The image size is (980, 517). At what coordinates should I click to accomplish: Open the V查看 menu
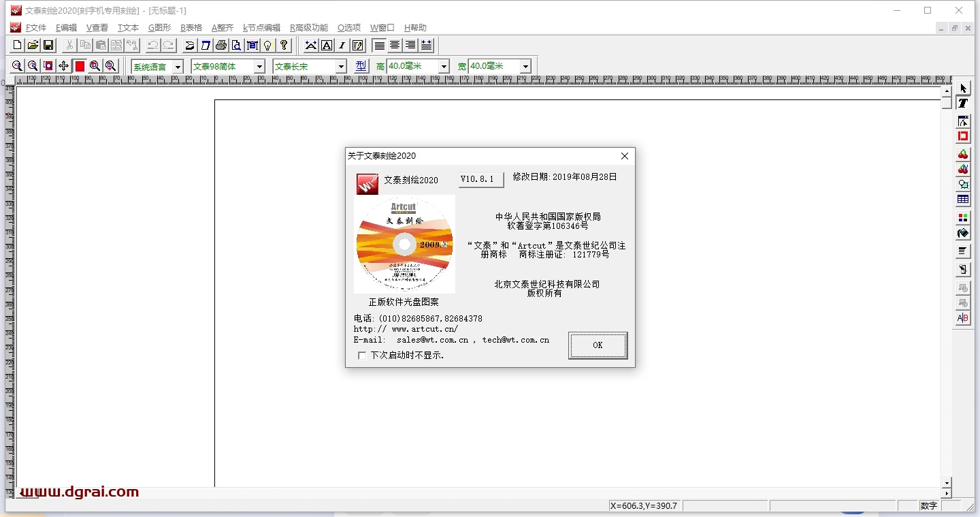[97, 28]
